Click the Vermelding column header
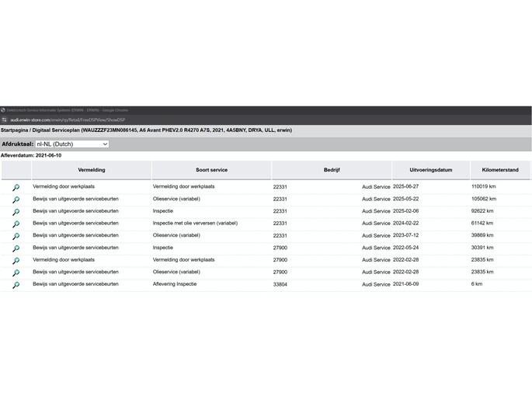The width and height of the screenshot is (532, 399). pyautogui.click(x=92, y=170)
